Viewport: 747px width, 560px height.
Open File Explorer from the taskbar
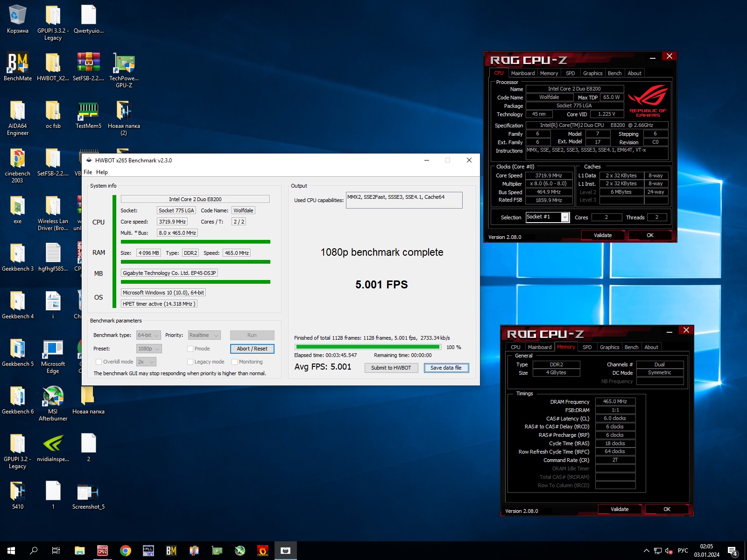[x=80, y=551]
